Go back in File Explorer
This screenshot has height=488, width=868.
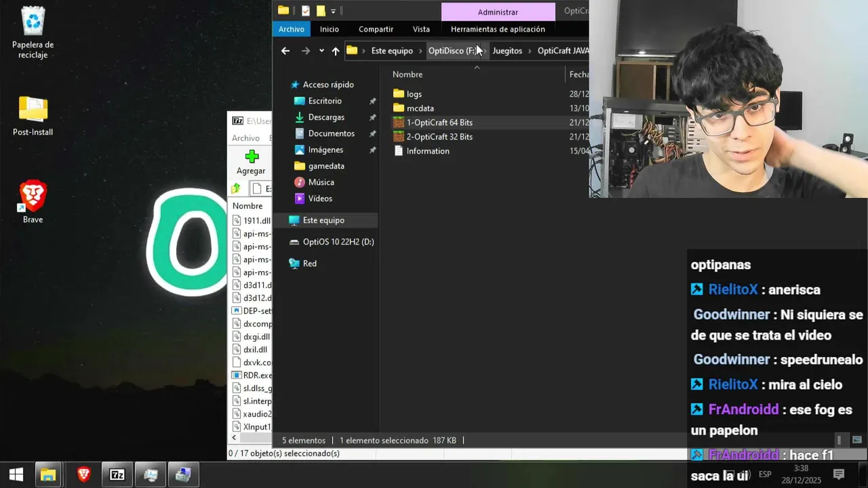point(285,51)
